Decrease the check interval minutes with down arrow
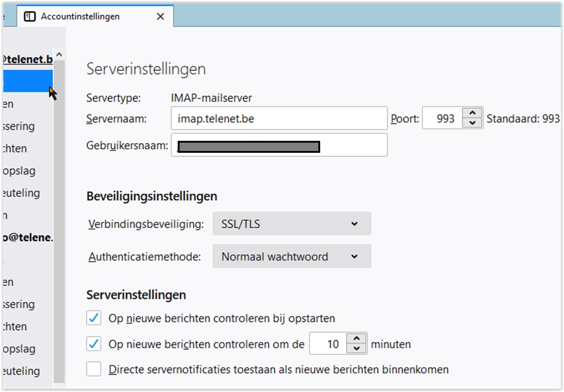This screenshot has height=392, width=564. point(356,348)
